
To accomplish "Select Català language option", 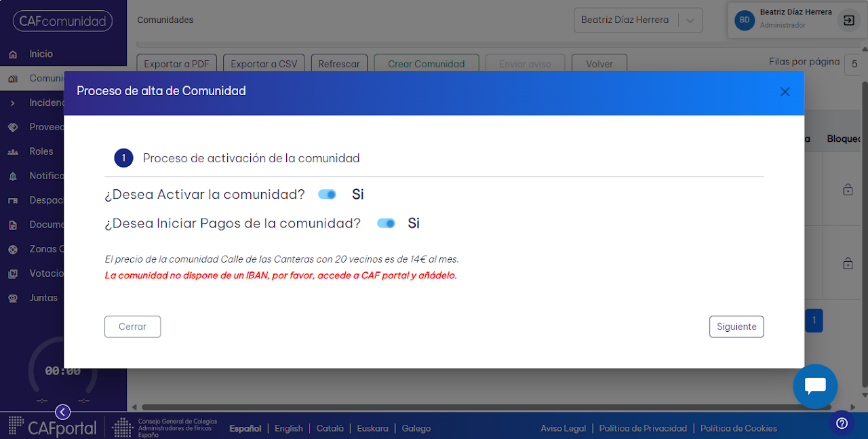I will pos(330,428).
